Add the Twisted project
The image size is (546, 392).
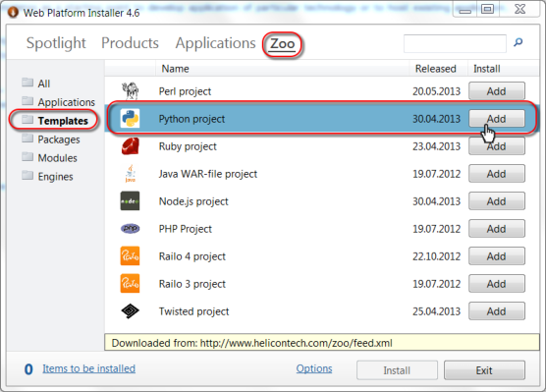(497, 311)
